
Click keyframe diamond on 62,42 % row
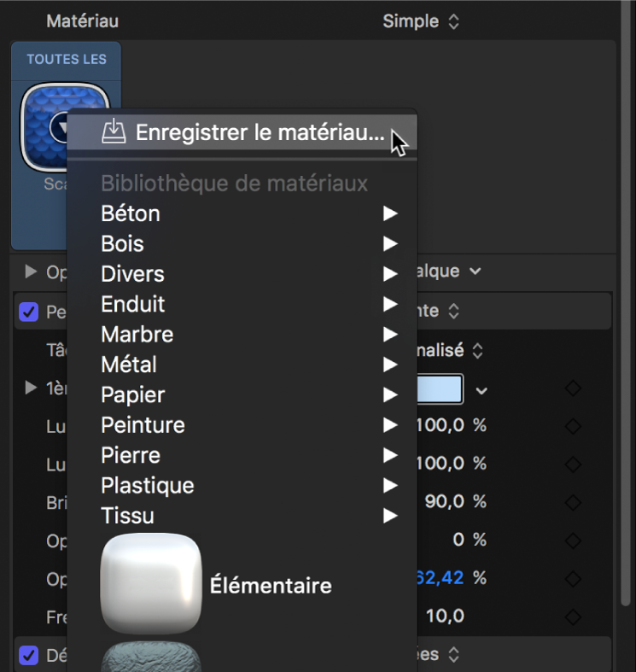(x=574, y=578)
